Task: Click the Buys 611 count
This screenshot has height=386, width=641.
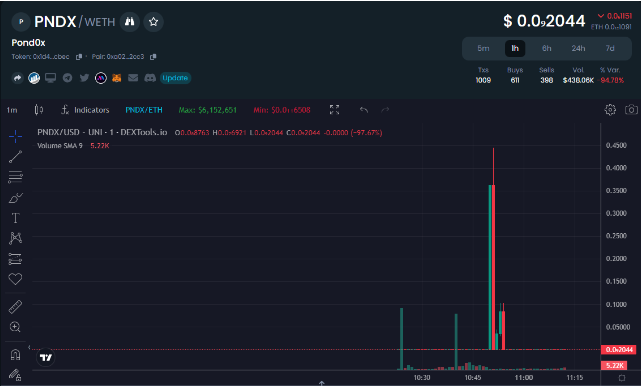Action: click(x=515, y=80)
